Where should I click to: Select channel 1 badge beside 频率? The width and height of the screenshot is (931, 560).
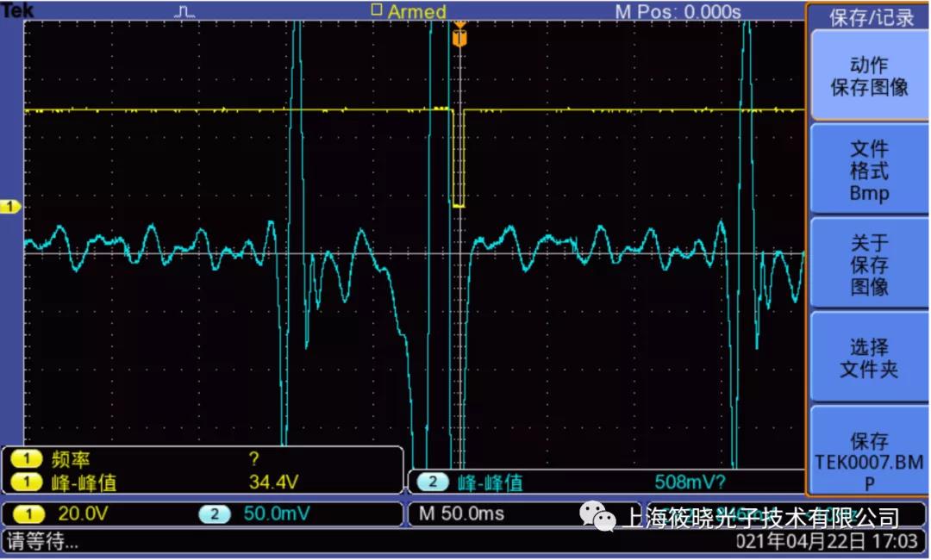[27, 460]
